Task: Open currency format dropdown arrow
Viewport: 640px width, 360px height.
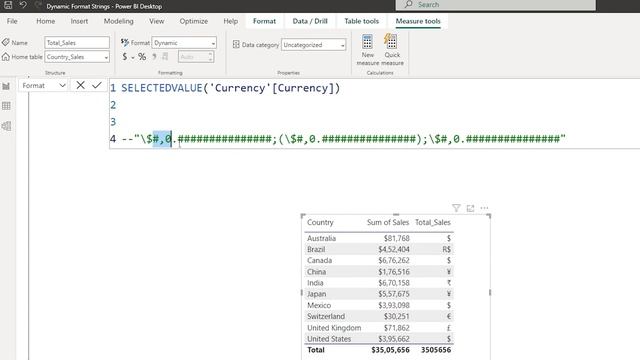Action: 133,58
